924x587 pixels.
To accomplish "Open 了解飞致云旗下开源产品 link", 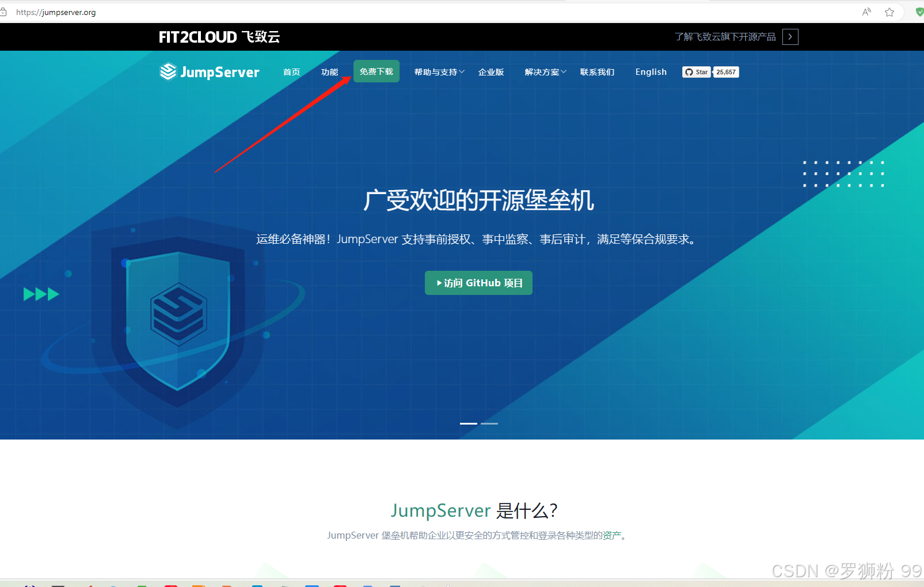I will coord(725,37).
